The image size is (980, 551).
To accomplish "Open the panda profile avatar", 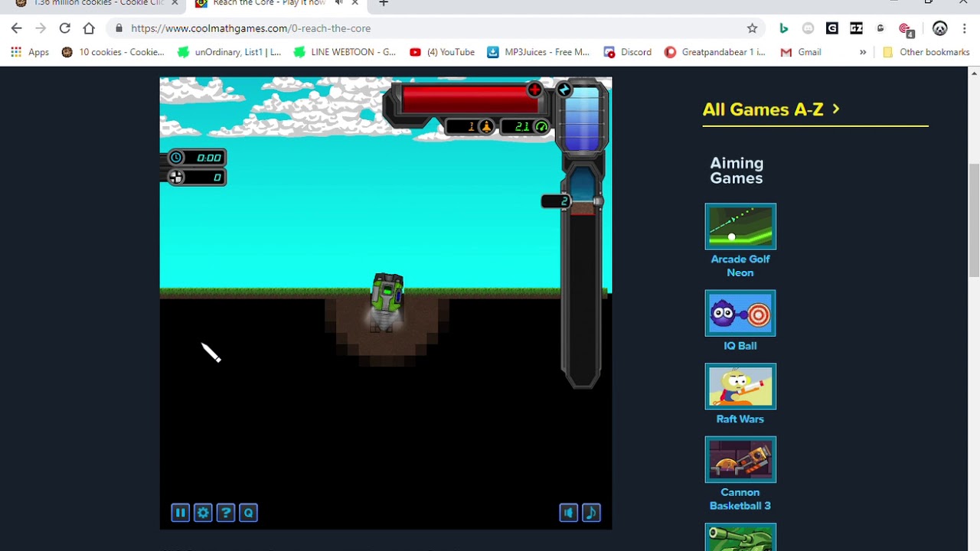I will pos(940,28).
